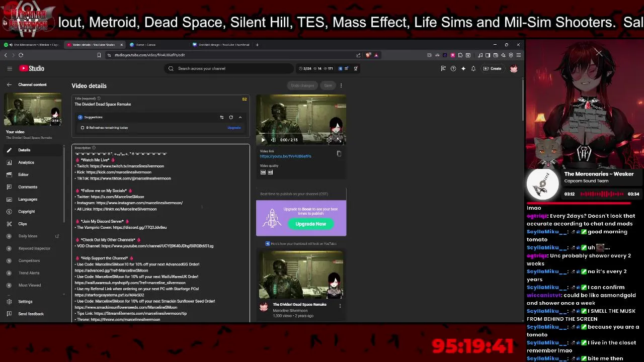The width and height of the screenshot is (644, 362).
Task: Click the Twitch URL in the description
Action: [x=127, y=166]
